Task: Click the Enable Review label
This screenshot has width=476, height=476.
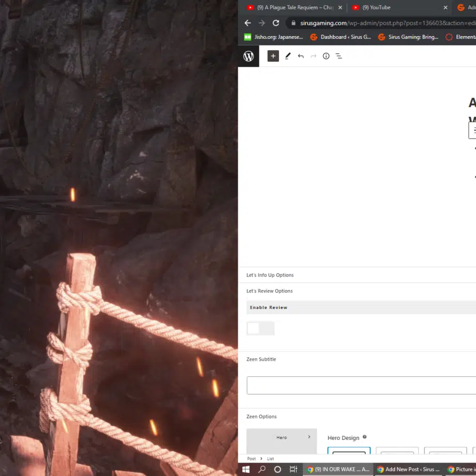Action: pyautogui.click(x=268, y=308)
